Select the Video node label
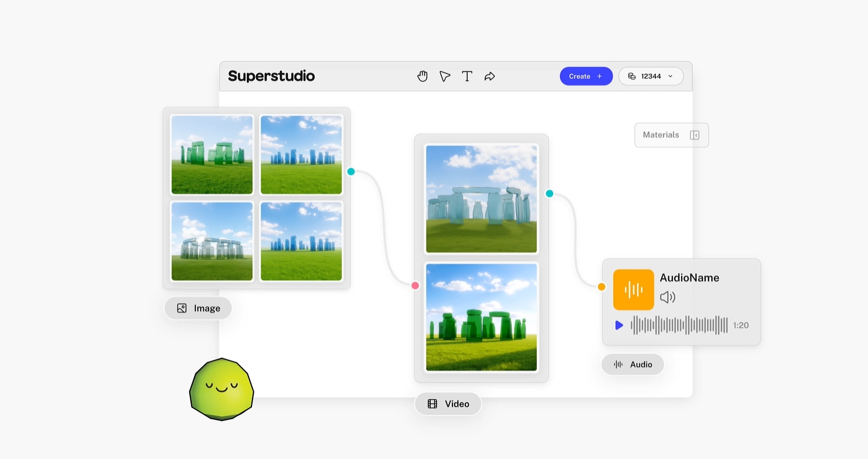This screenshot has height=459, width=868. click(x=448, y=404)
